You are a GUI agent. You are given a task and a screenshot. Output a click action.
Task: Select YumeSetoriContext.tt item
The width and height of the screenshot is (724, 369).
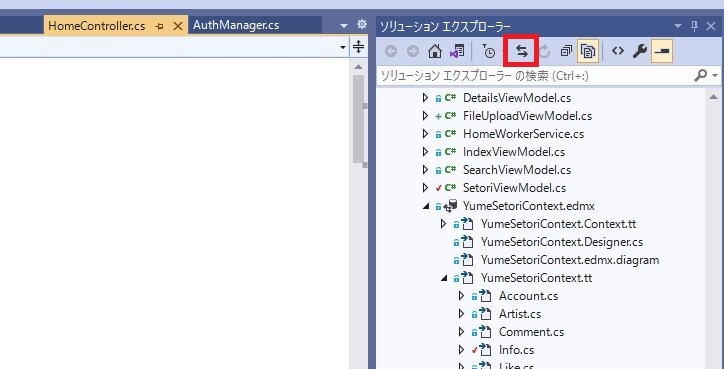point(537,278)
